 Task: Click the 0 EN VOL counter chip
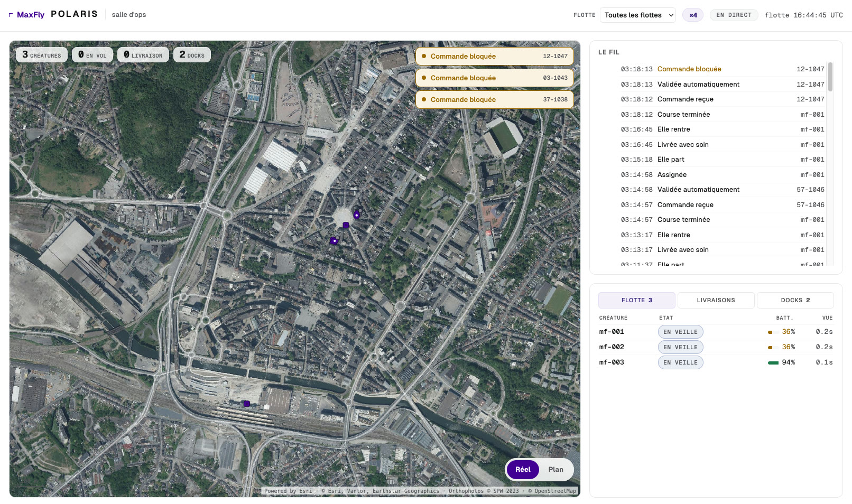pos(92,55)
